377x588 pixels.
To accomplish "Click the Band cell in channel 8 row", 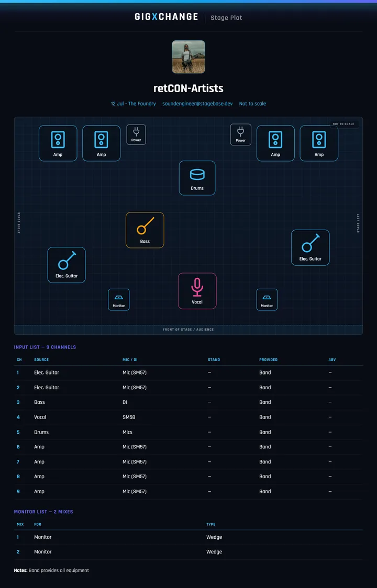I will [265, 476].
